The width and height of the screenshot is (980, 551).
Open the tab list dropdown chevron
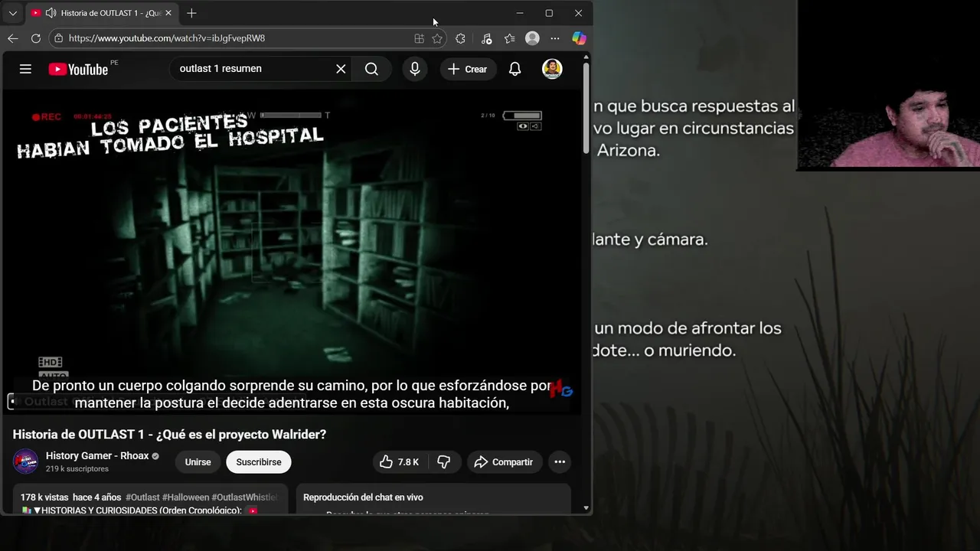coord(12,13)
